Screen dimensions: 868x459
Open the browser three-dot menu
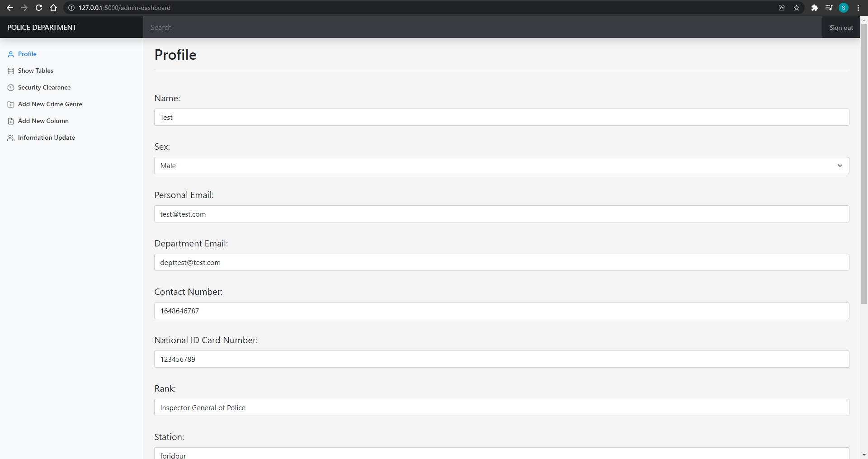point(858,8)
